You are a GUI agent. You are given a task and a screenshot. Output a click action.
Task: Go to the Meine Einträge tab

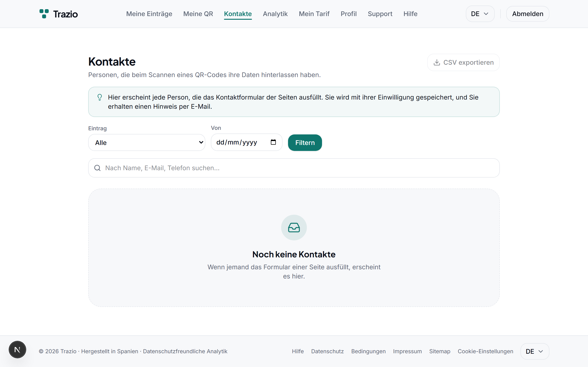point(149,14)
